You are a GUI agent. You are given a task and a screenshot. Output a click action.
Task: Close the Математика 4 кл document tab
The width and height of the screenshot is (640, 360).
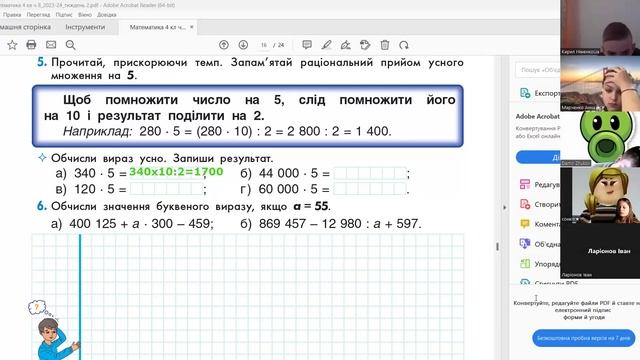192,27
